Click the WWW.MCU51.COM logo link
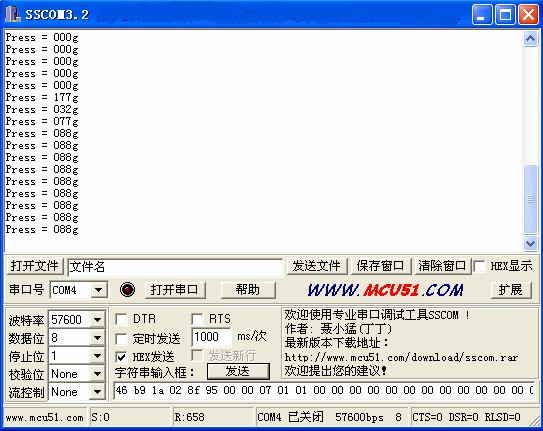Screen dimensions: 543x431 tap(385, 290)
